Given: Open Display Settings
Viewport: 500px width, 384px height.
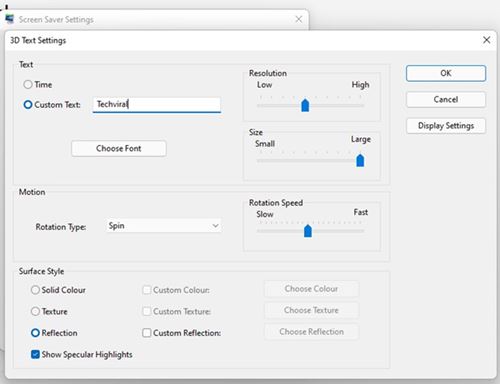Looking at the screenshot, I should (x=446, y=126).
